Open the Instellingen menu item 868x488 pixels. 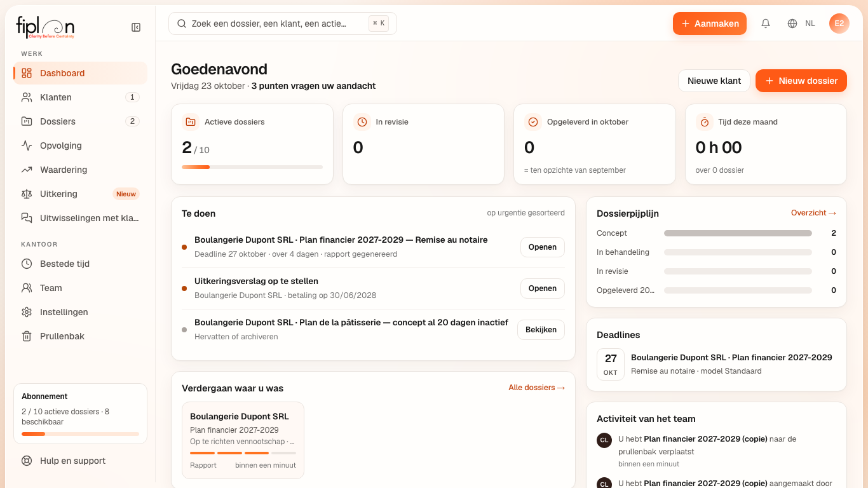click(x=80, y=312)
